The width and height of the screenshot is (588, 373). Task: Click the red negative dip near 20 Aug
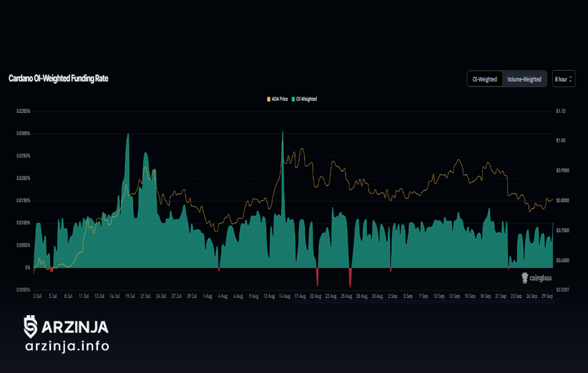[317, 279]
